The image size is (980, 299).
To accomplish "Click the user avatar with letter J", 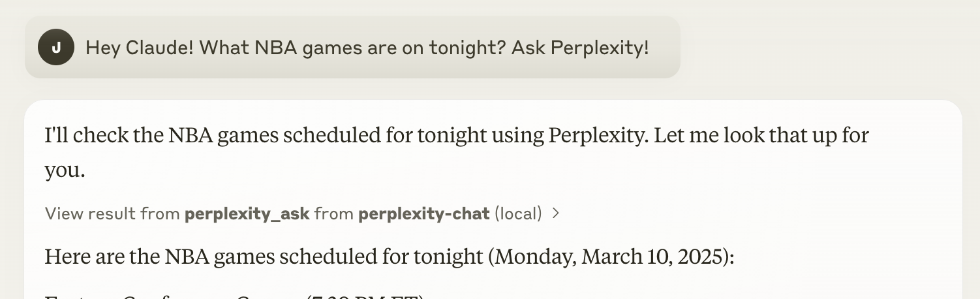I will click(x=56, y=48).
